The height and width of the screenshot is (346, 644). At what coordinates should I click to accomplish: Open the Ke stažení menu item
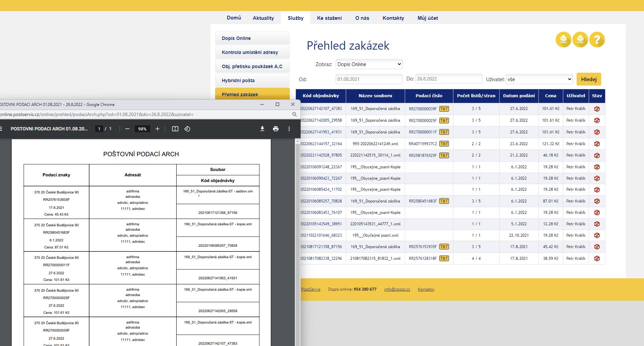click(329, 18)
